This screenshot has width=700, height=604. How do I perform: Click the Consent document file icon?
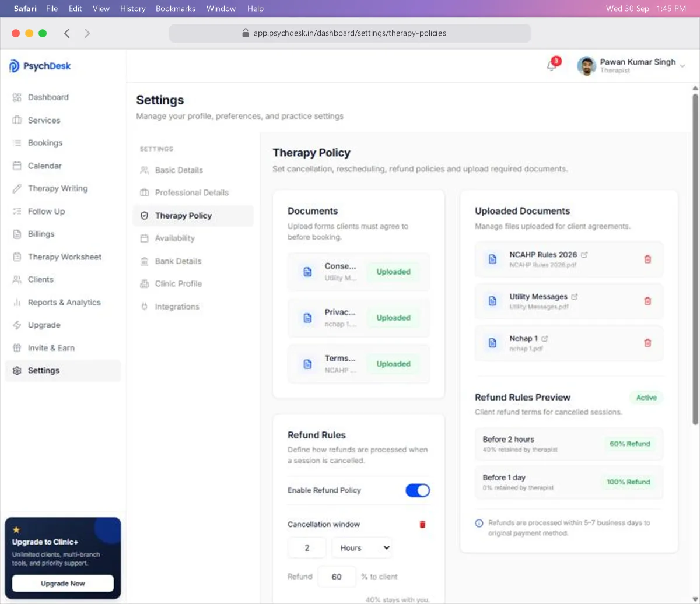pyautogui.click(x=307, y=272)
